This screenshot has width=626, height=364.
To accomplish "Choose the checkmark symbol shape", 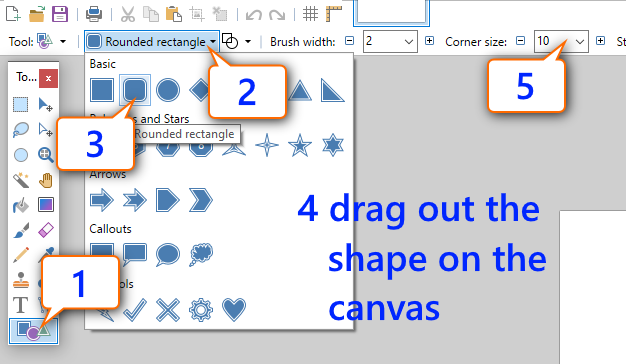I will [135, 309].
